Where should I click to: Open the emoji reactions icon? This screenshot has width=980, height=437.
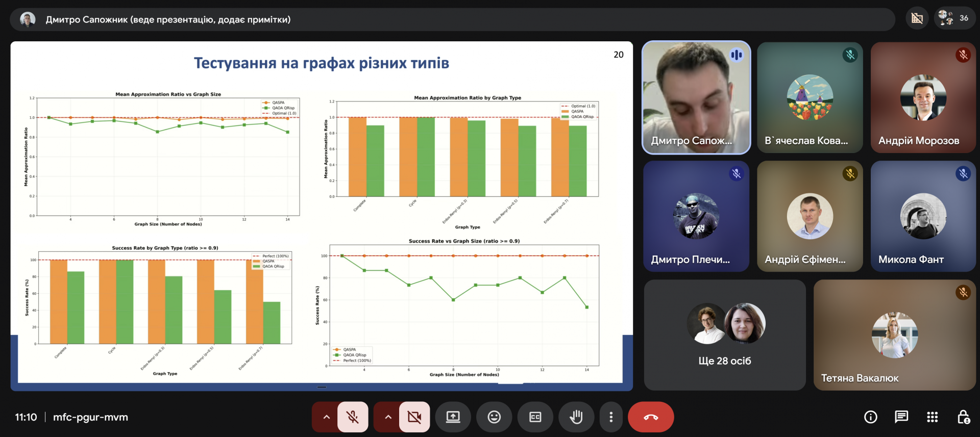pos(494,417)
